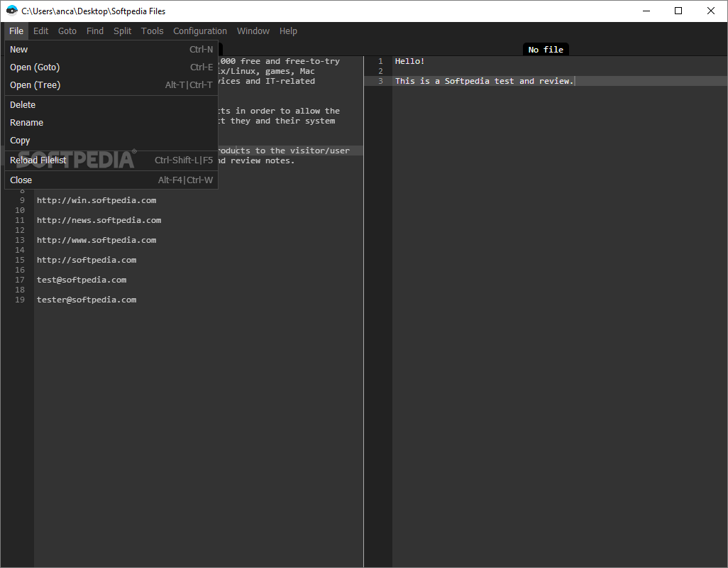Close the editor window
The height and width of the screenshot is (568, 728).
pyautogui.click(x=711, y=11)
